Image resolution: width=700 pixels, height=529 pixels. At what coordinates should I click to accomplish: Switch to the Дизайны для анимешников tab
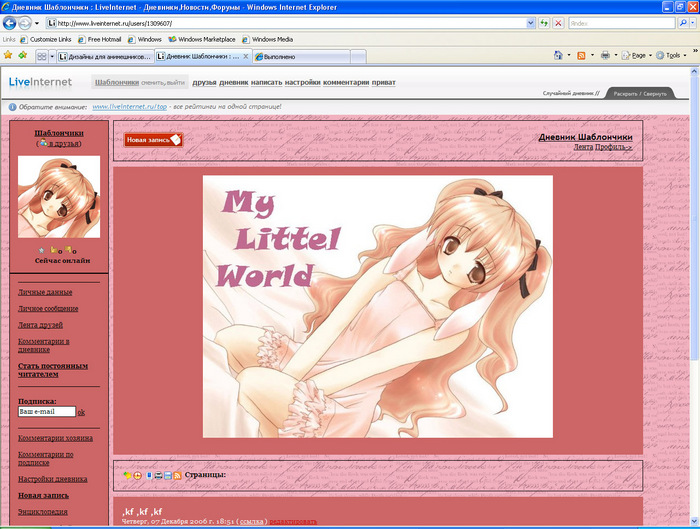[105, 57]
